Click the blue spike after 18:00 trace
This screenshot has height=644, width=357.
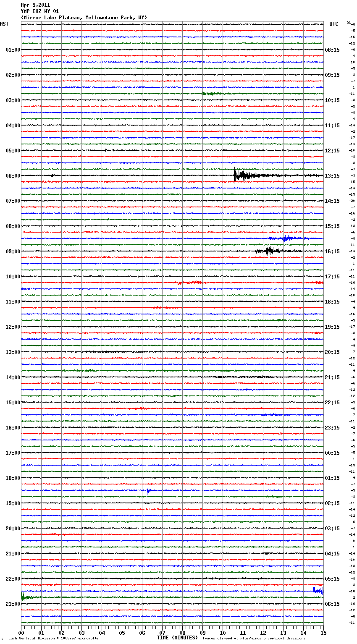(x=149, y=490)
